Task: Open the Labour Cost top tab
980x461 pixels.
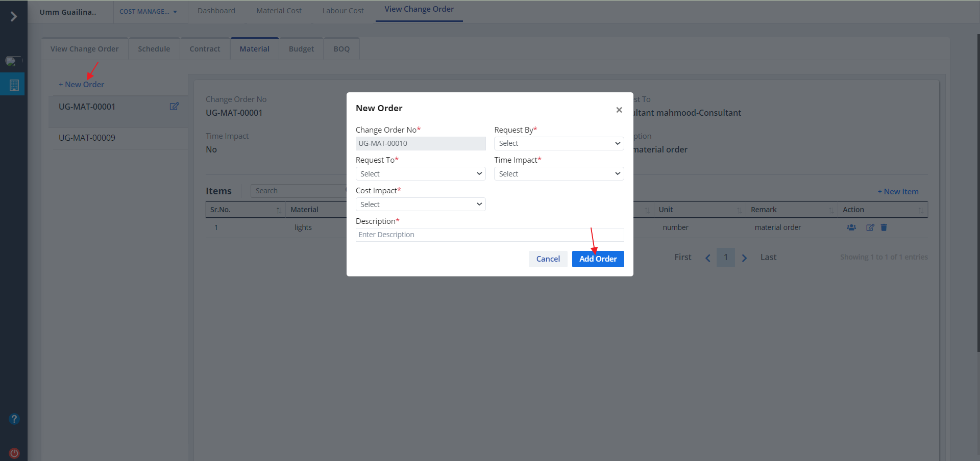Action: [x=343, y=11]
